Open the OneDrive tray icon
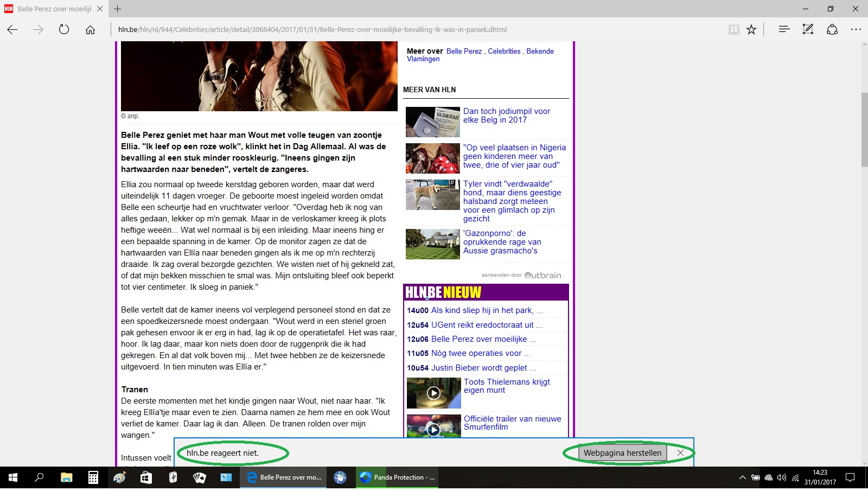Screen dimensions: 868x491 [768, 477]
